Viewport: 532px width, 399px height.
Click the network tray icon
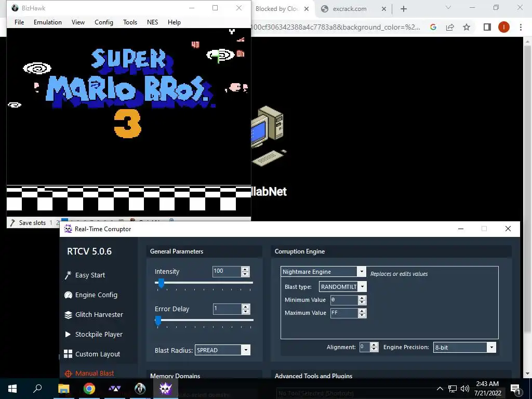[x=453, y=389]
